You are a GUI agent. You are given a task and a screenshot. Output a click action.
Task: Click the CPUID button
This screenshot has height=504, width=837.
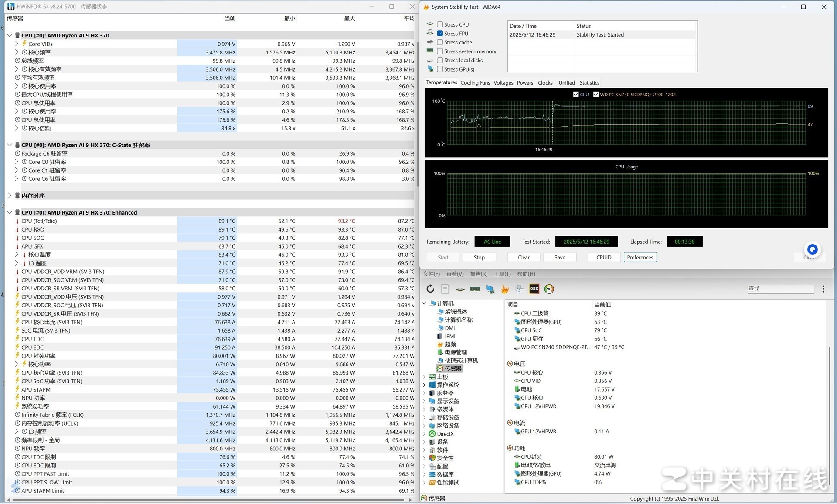pyautogui.click(x=604, y=257)
